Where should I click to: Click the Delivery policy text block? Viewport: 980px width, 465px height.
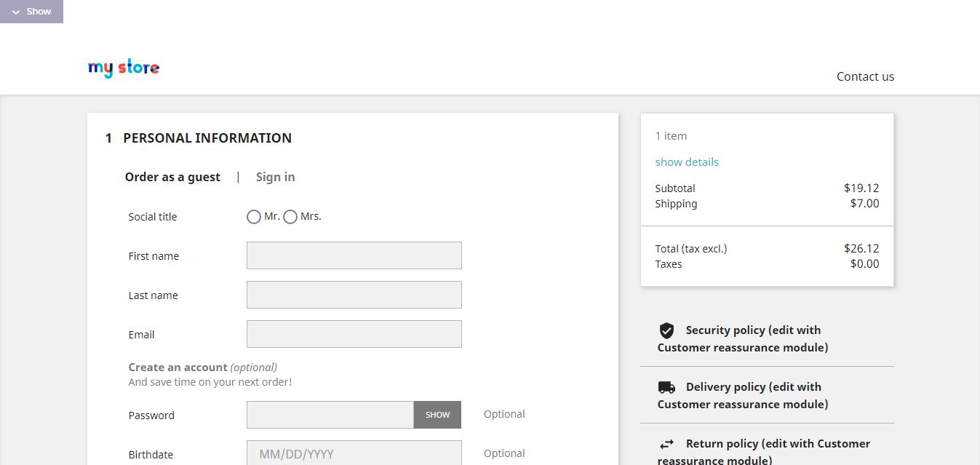click(743, 396)
